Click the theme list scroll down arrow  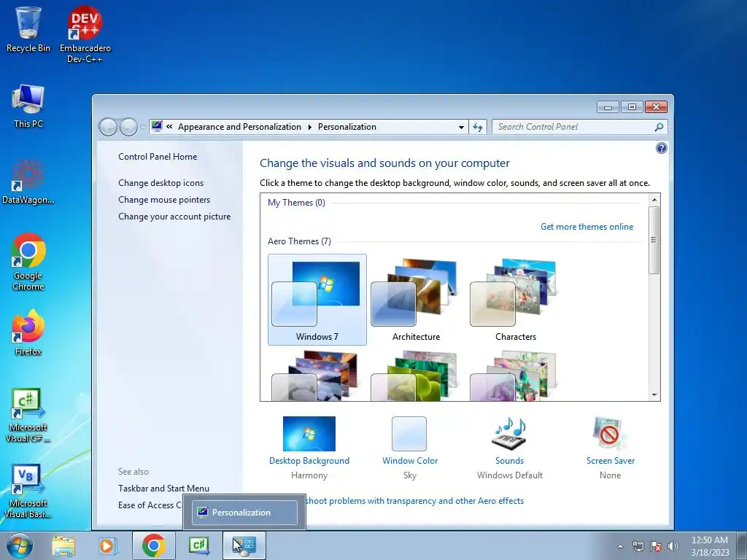pyautogui.click(x=654, y=394)
